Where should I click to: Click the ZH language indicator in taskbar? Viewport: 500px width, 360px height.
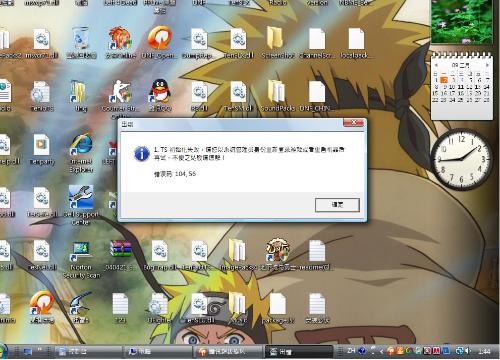tap(351, 351)
